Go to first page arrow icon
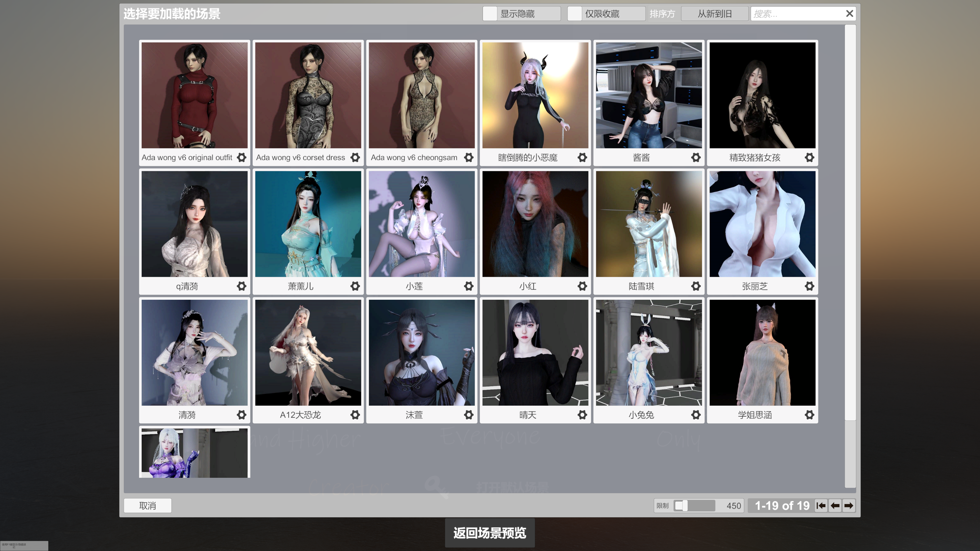Image resolution: width=980 pixels, height=551 pixels. (820, 506)
